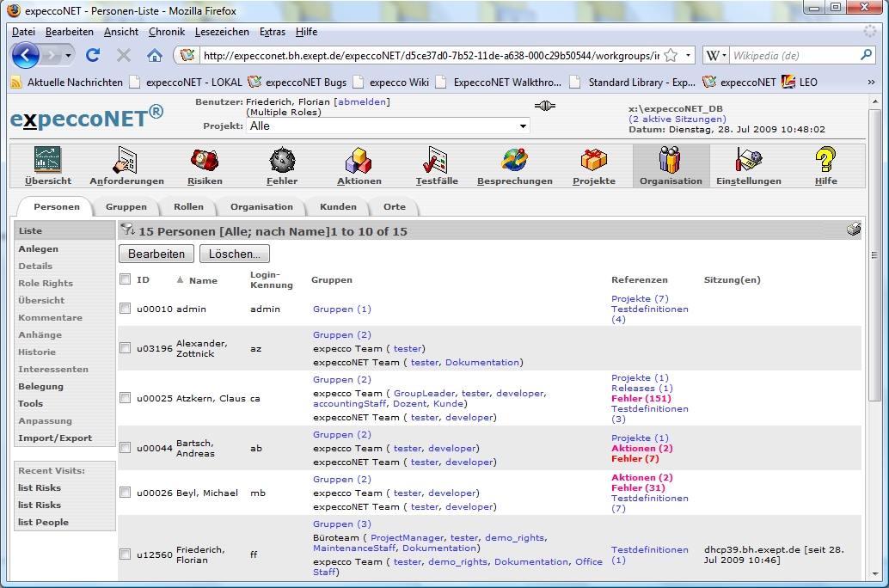Click the scrollbar down arrow
This screenshot has width=889, height=588.
coord(874,574)
